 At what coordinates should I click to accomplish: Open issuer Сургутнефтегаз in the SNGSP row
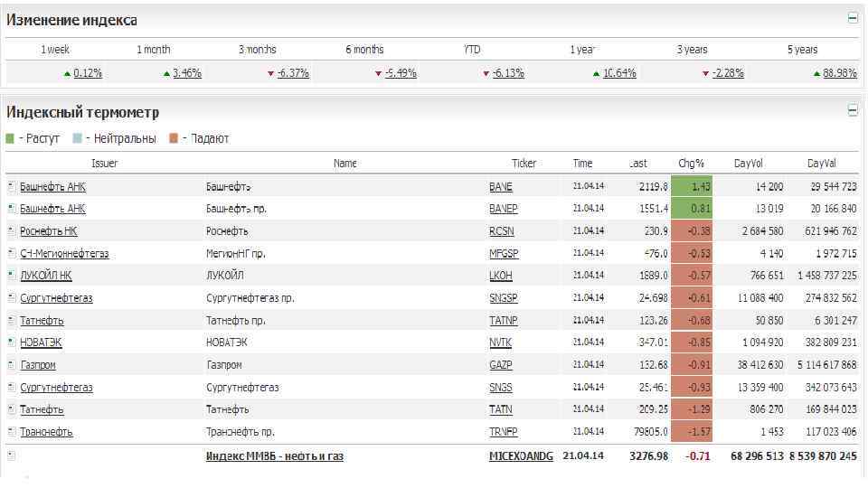(56, 297)
